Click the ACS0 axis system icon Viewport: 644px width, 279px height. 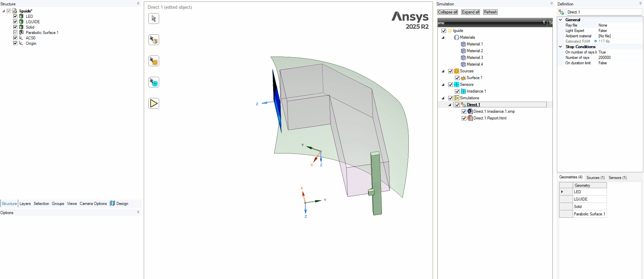pyautogui.click(x=21, y=38)
